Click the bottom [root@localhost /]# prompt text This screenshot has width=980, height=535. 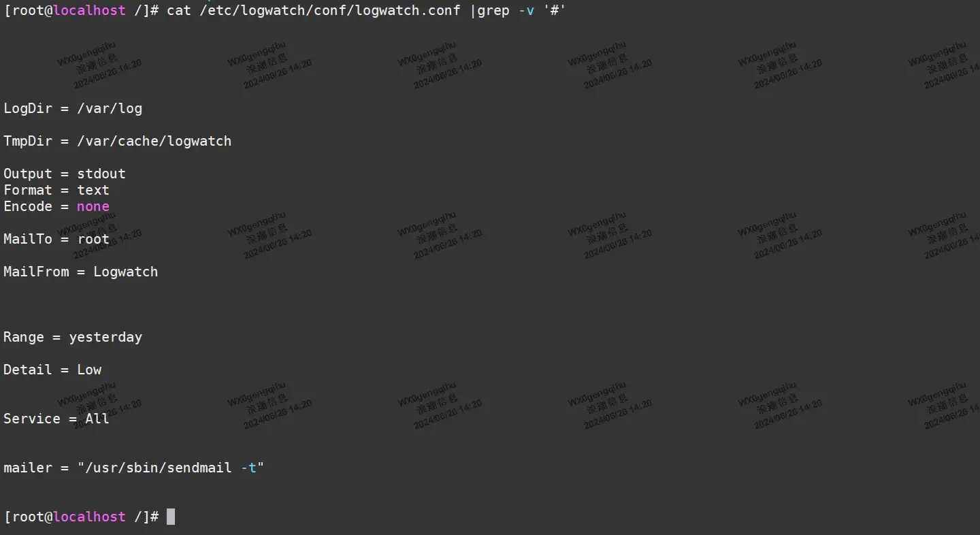pyautogui.click(x=81, y=517)
